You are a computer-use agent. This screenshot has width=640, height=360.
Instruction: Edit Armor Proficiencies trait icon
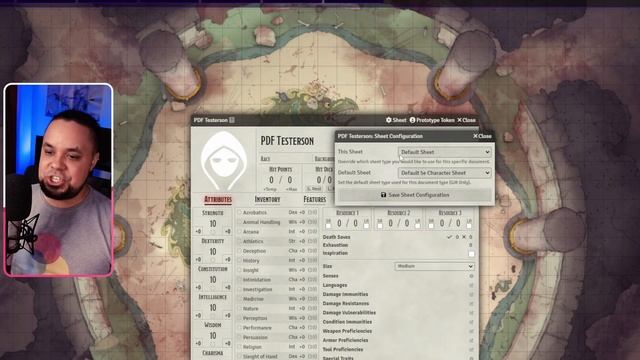click(x=471, y=340)
